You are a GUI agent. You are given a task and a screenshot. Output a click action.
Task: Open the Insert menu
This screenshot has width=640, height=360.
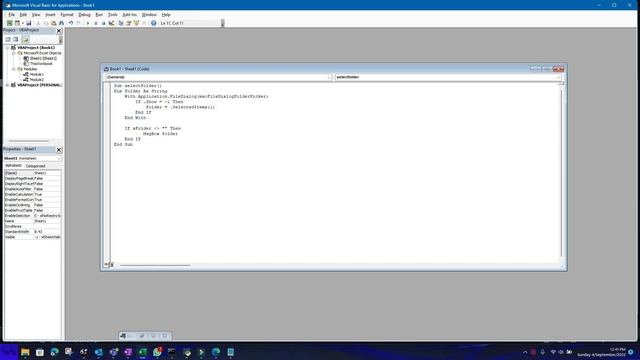click(x=50, y=15)
